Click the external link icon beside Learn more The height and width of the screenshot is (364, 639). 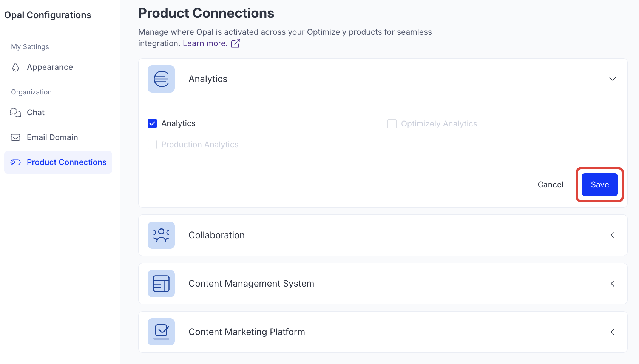(x=236, y=43)
